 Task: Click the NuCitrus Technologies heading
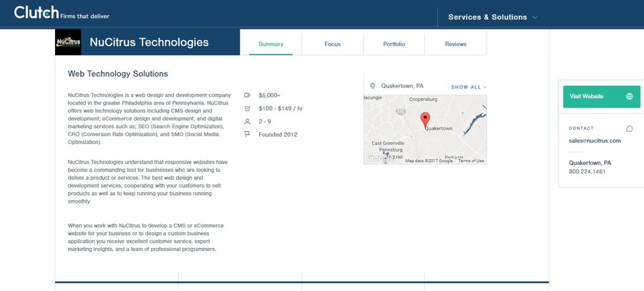[149, 42]
